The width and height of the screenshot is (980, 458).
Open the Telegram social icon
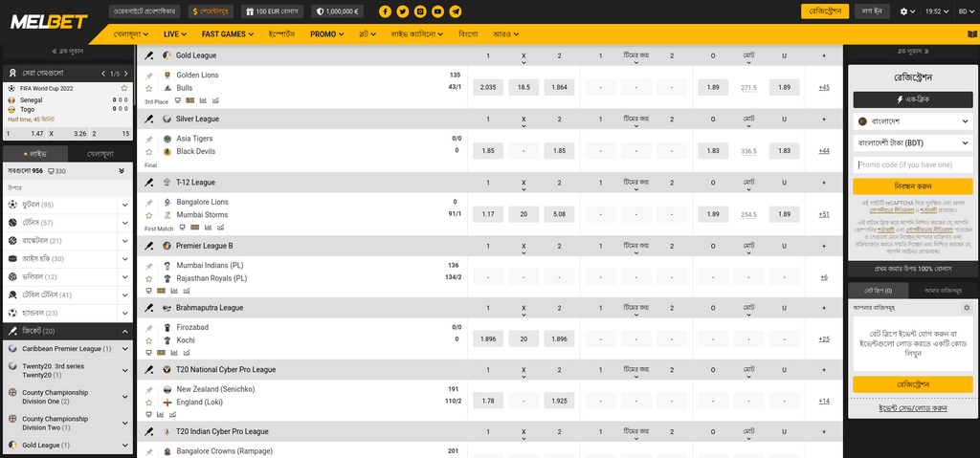[x=457, y=11]
